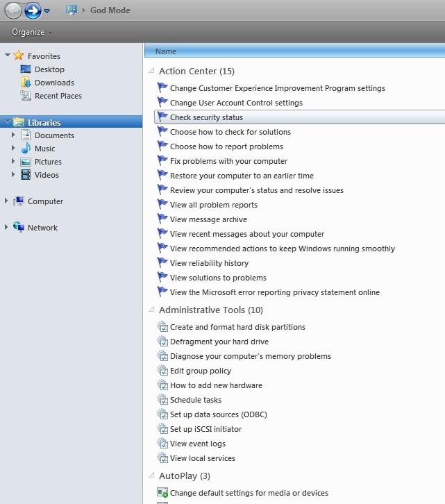Select Check security status item
This screenshot has height=504, width=445.
[x=300, y=117]
